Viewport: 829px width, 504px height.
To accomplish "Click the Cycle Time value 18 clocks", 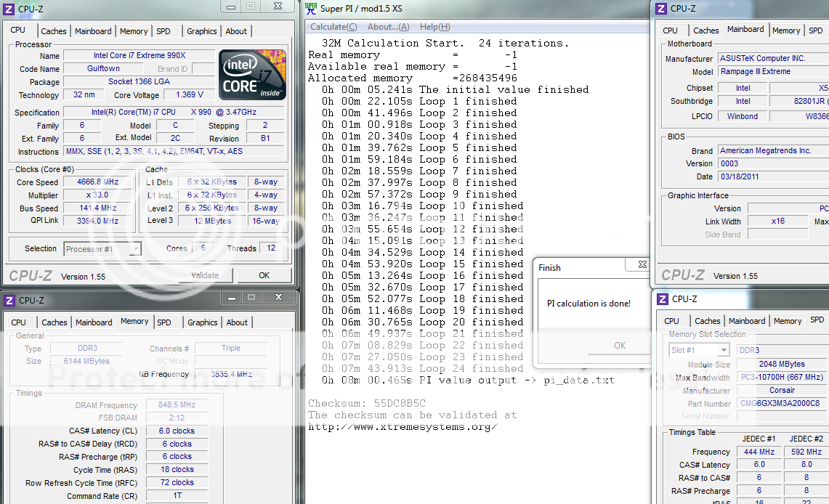I will pos(177,470).
